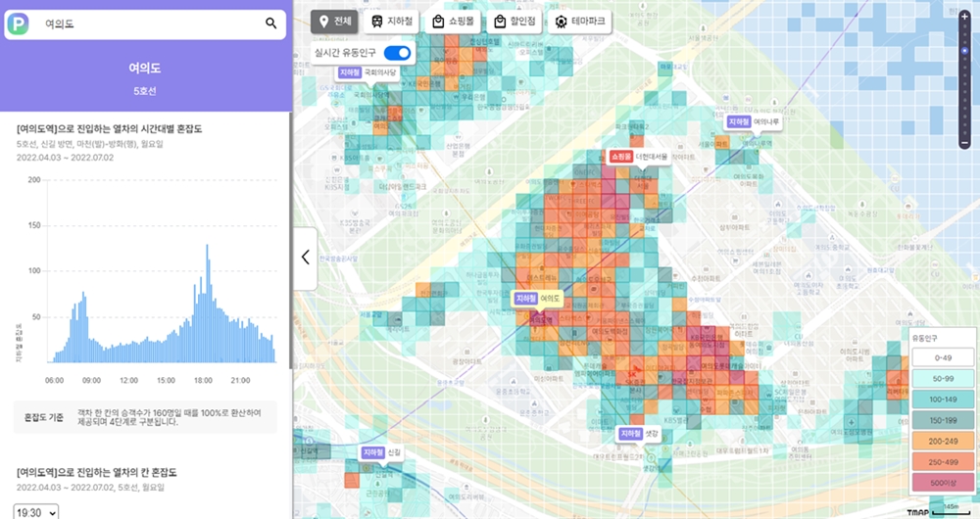
Task: Zoom out with the minus button
Action: point(964,144)
